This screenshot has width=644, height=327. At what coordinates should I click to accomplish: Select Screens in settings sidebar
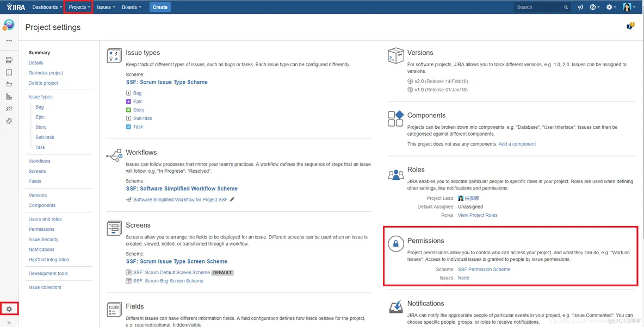[x=38, y=171]
